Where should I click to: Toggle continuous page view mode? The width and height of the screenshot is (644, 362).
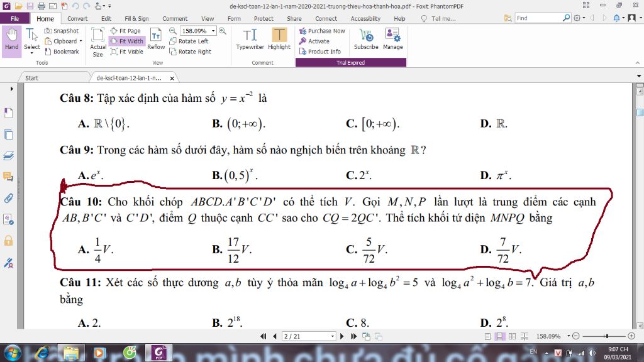(499, 337)
